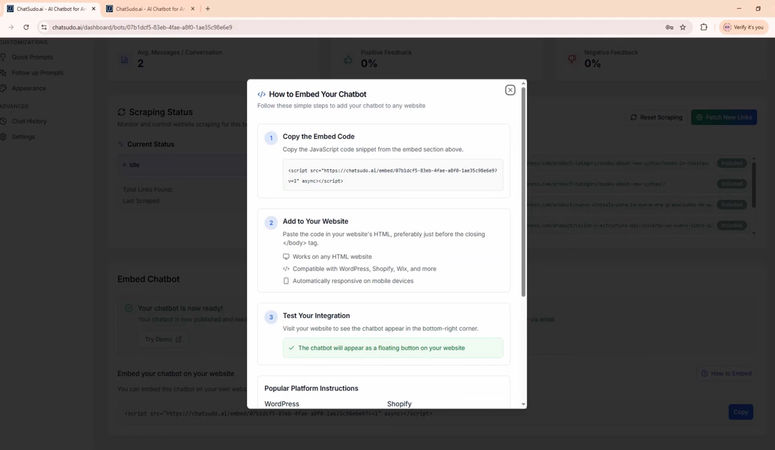Click the 'Copy the Embed Code' heading
Screen dimensions: 775x450
pyautogui.click(x=318, y=136)
